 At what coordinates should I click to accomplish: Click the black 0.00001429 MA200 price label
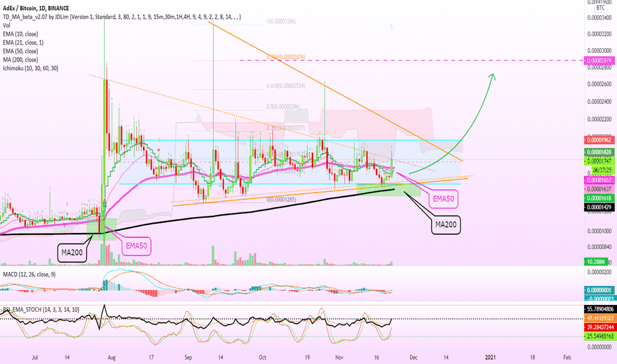point(600,207)
